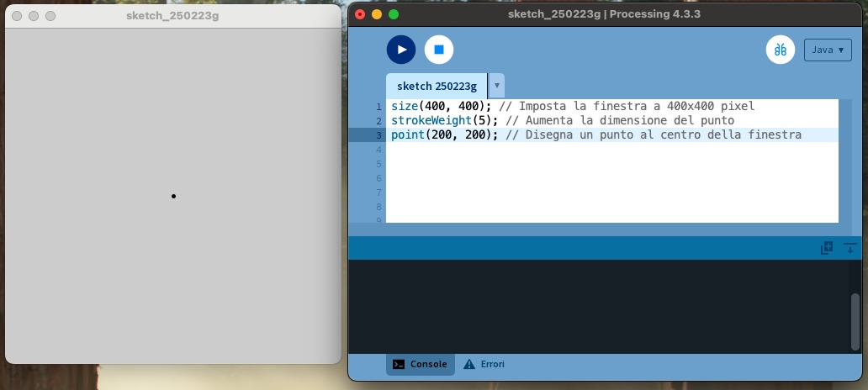Click line number 1 in the gutter
Screen dimensions: 868x390
378,107
